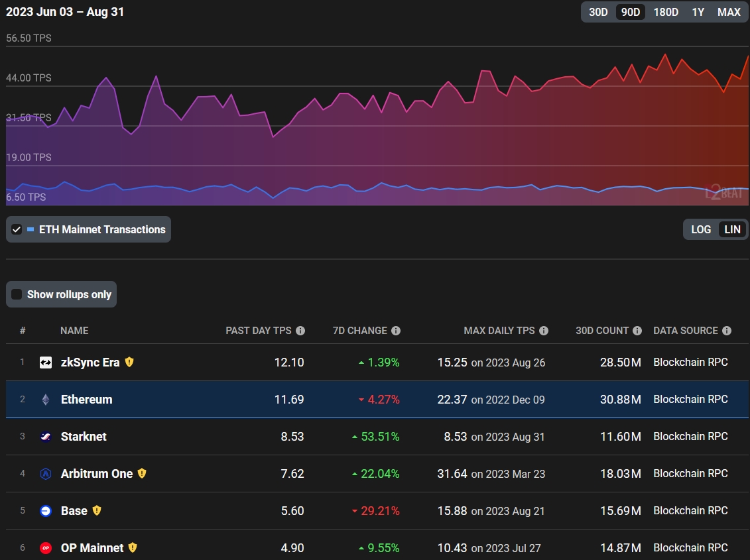The width and height of the screenshot is (750, 560).
Task: Click OP Mainnet's 14.87M 30D count
Action: click(621, 548)
